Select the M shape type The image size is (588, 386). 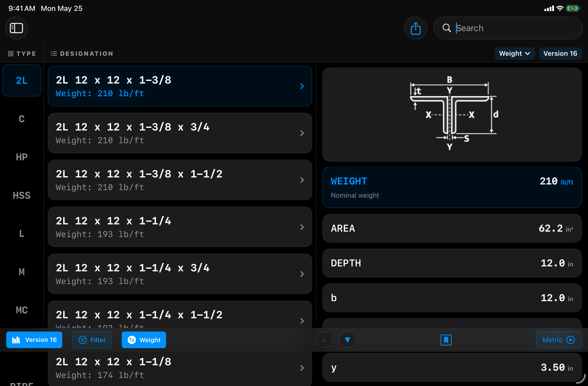22,272
